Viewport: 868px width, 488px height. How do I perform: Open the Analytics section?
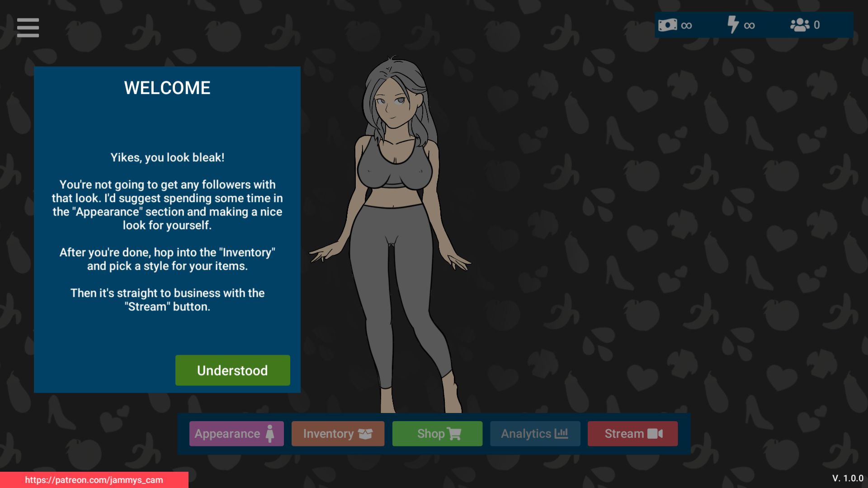(x=535, y=433)
